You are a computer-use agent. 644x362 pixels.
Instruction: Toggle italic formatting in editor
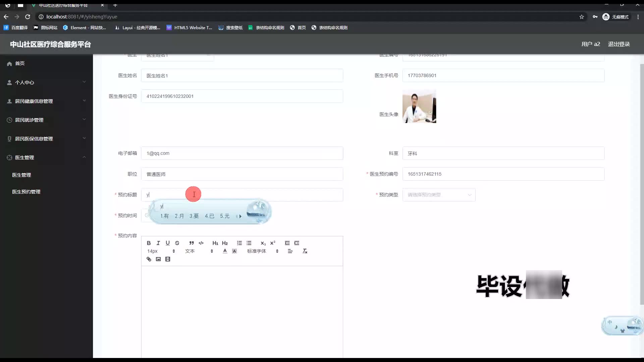[x=158, y=243]
